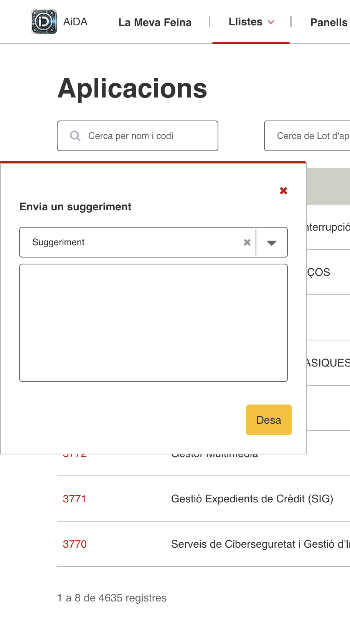Click the AiDA brand name text
The height and width of the screenshot is (644, 350).
[x=75, y=22]
